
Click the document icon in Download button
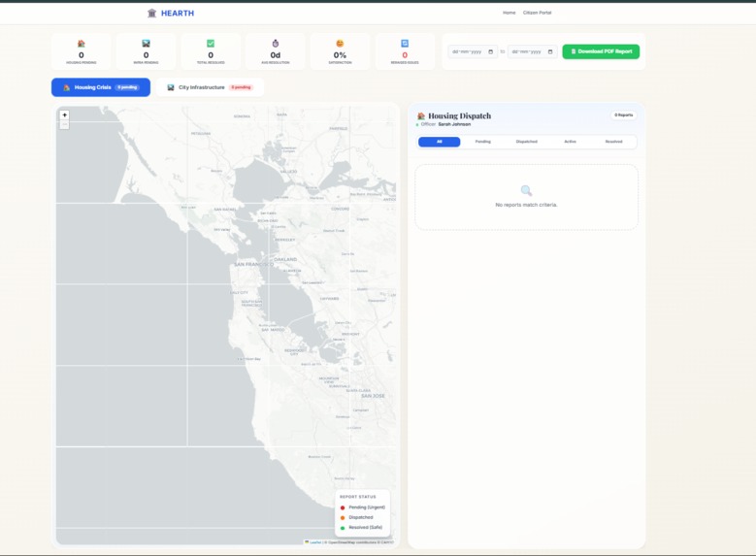[x=574, y=51]
